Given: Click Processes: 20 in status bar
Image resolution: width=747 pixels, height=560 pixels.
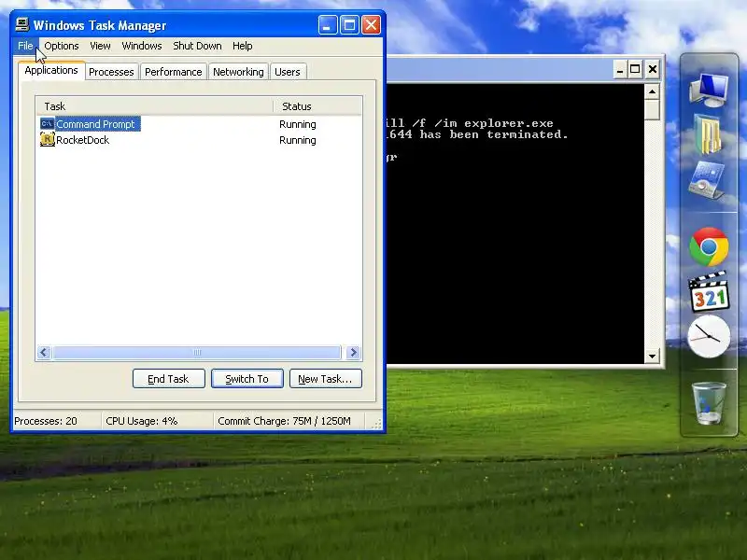Looking at the screenshot, I should click(x=46, y=421).
